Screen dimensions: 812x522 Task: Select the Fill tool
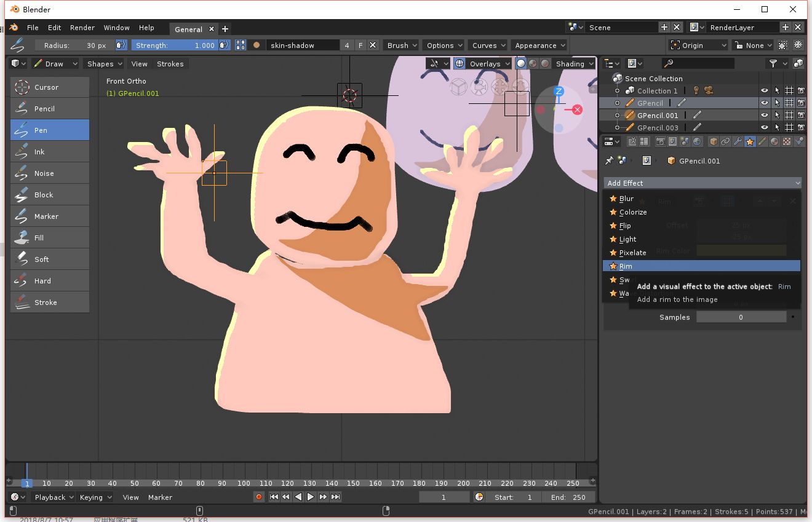pos(49,238)
